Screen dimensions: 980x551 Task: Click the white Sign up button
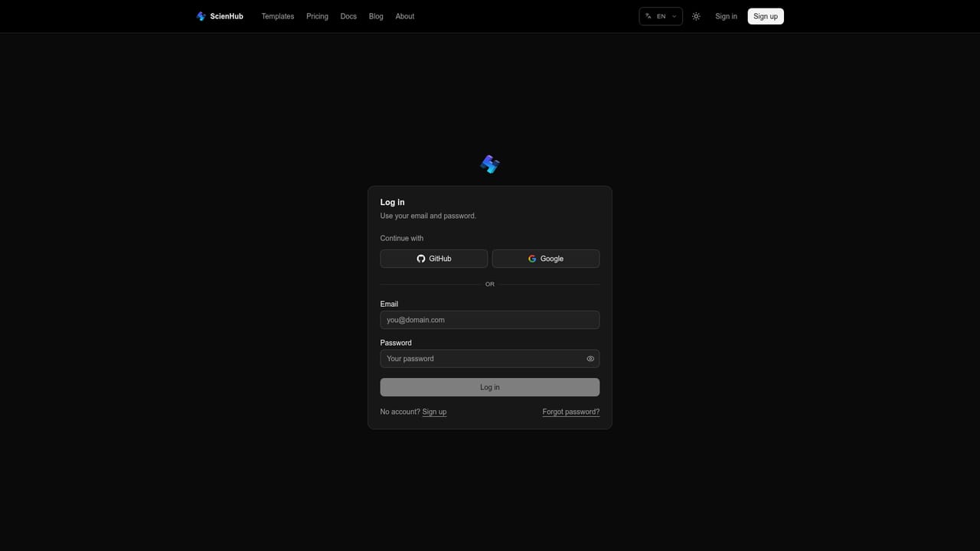pyautogui.click(x=766, y=16)
